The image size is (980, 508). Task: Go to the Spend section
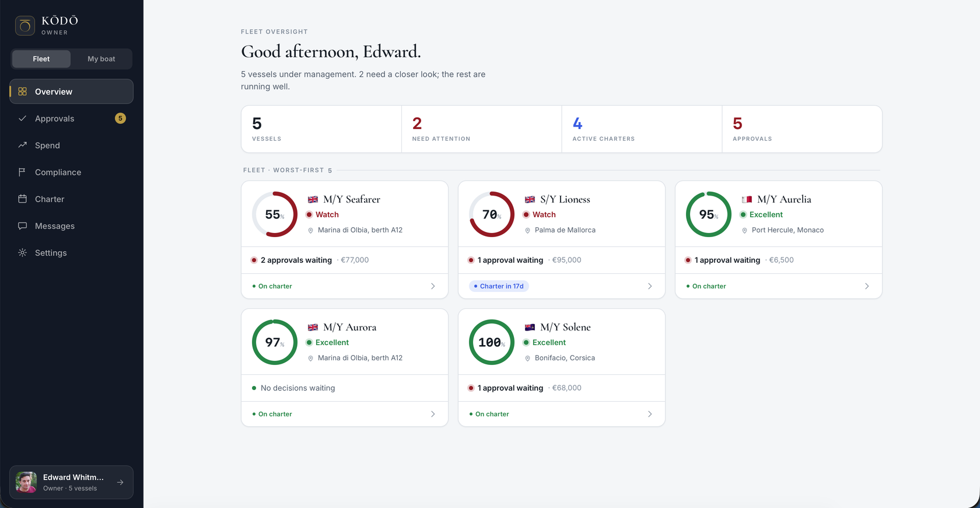pyautogui.click(x=71, y=145)
